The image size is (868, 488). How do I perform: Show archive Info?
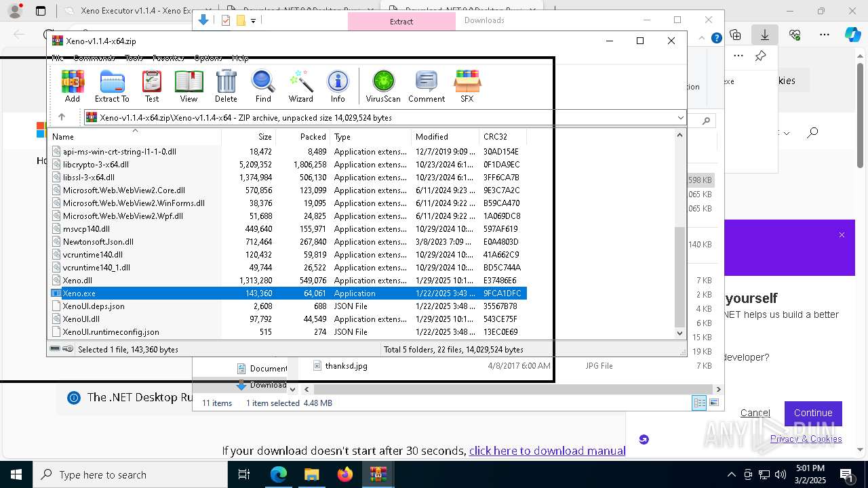[338, 86]
